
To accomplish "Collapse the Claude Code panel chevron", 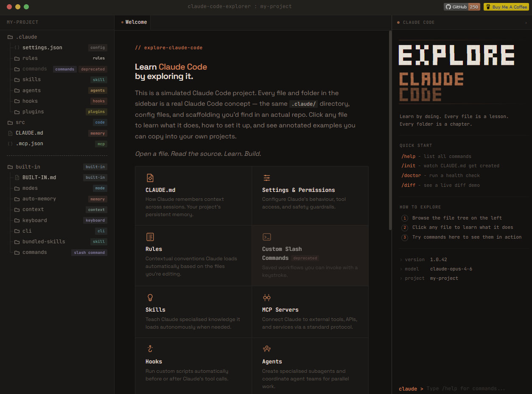I will coord(526,23).
